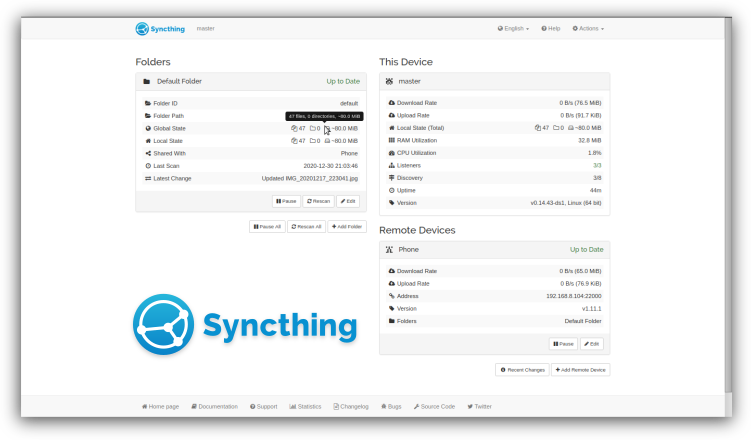Click Phone's Version tag icon
Viewport: 751px width, 440px height.
click(391, 308)
